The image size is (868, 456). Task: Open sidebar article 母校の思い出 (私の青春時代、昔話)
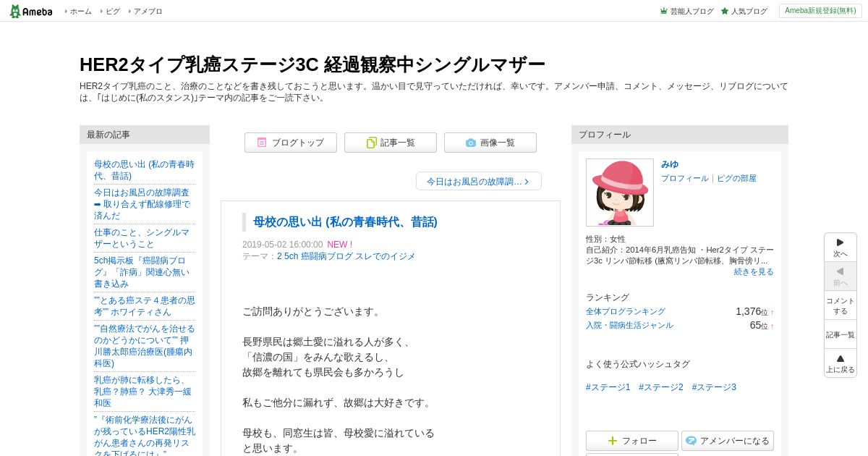(x=145, y=170)
